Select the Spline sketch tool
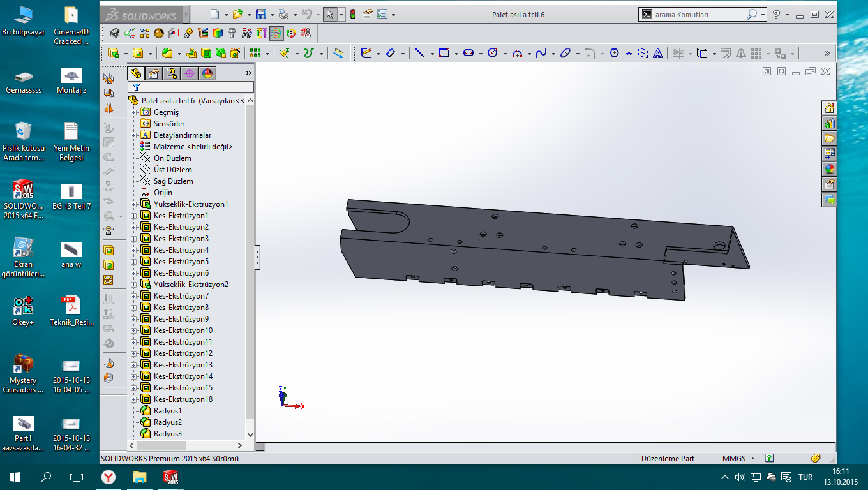 (x=541, y=54)
